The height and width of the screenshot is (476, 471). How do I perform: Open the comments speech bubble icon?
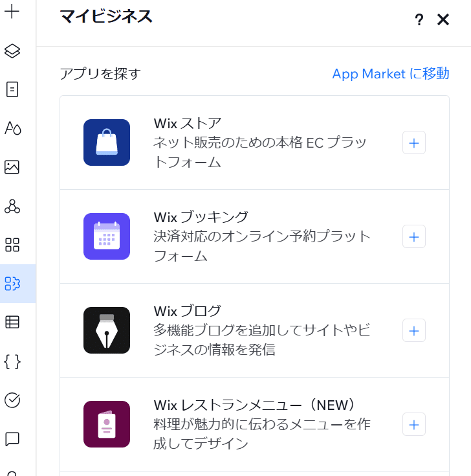[12, 439]
